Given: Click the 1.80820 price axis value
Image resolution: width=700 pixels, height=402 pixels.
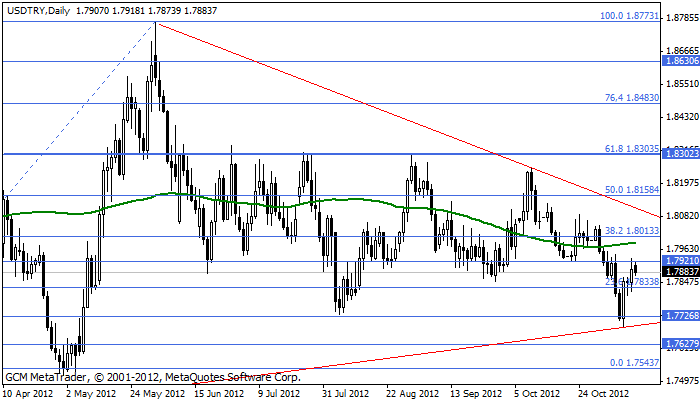Looking at the screenshot, I should click(682, 216).
